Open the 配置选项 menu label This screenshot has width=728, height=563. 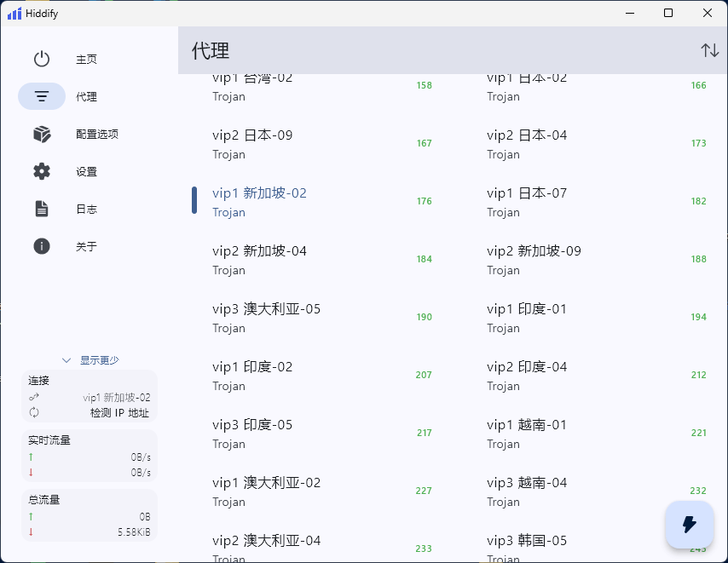coord(96,135)
